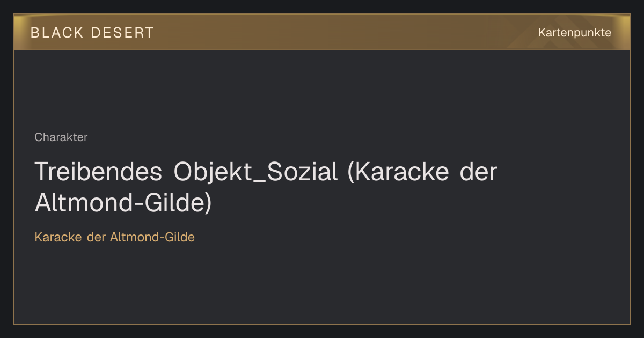Click empty dark area below the gold subtitle

(322, 284)
